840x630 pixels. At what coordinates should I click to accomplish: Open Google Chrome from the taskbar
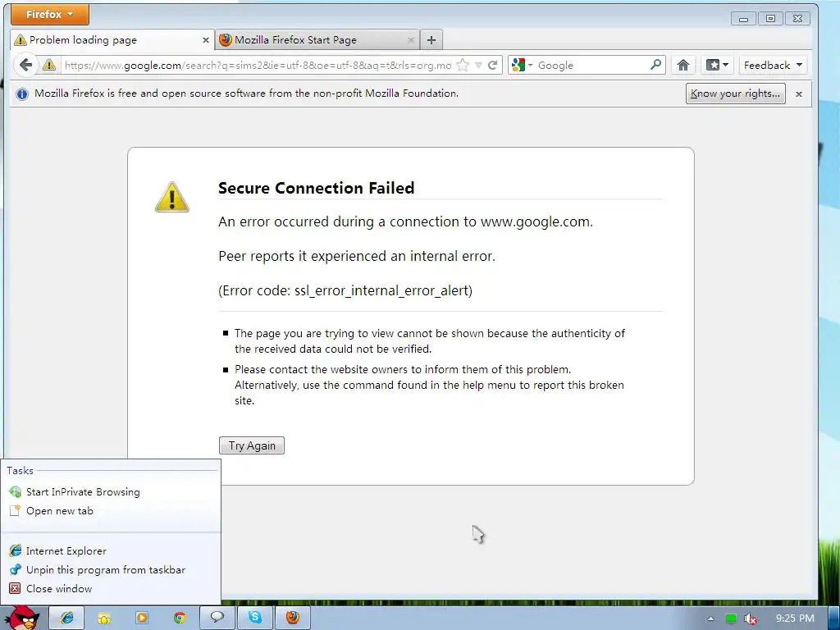point(180,619)
